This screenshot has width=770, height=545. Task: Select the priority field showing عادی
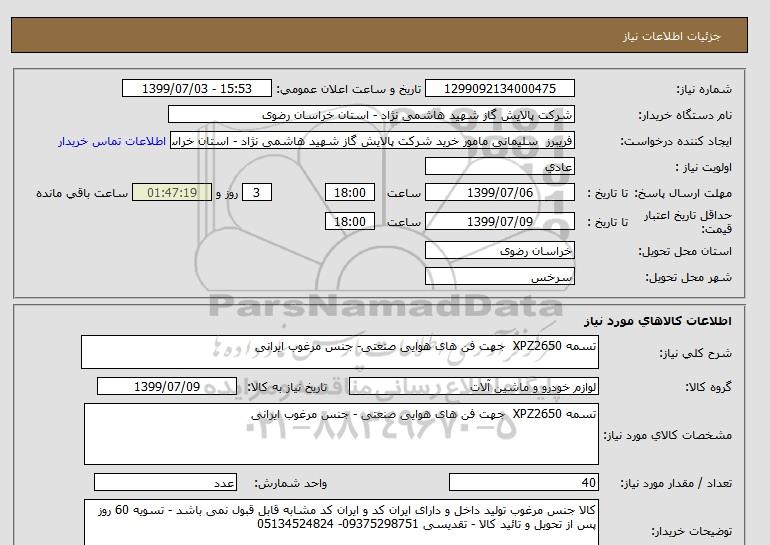pyautogui.click(x=500, y=167)
